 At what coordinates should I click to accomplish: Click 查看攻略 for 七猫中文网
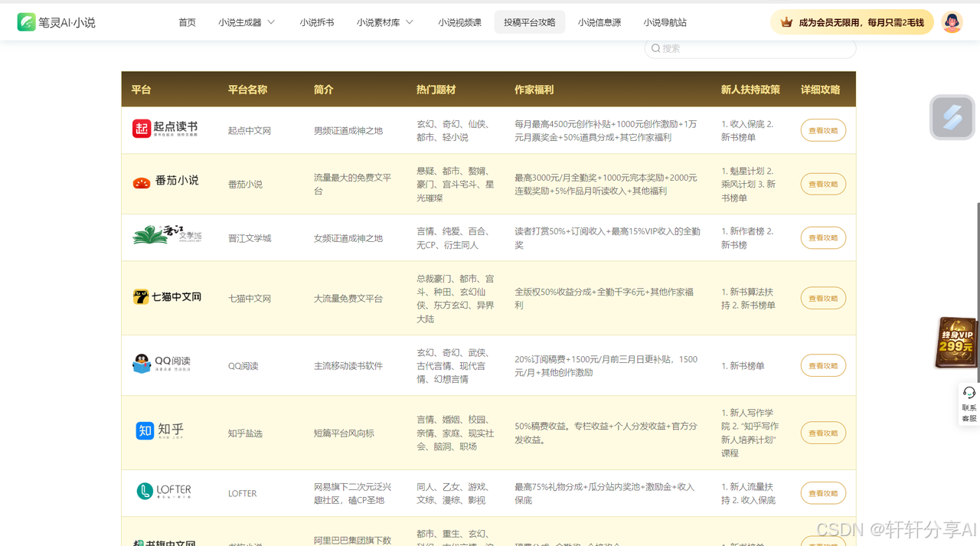pos(823,298)
